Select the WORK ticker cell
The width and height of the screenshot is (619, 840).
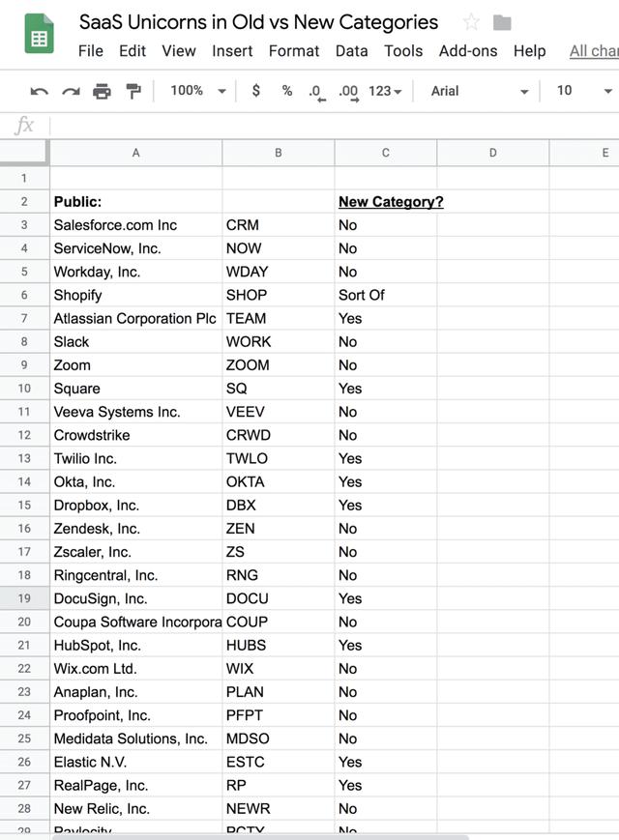pyautogui.click(x=279, y=342)
